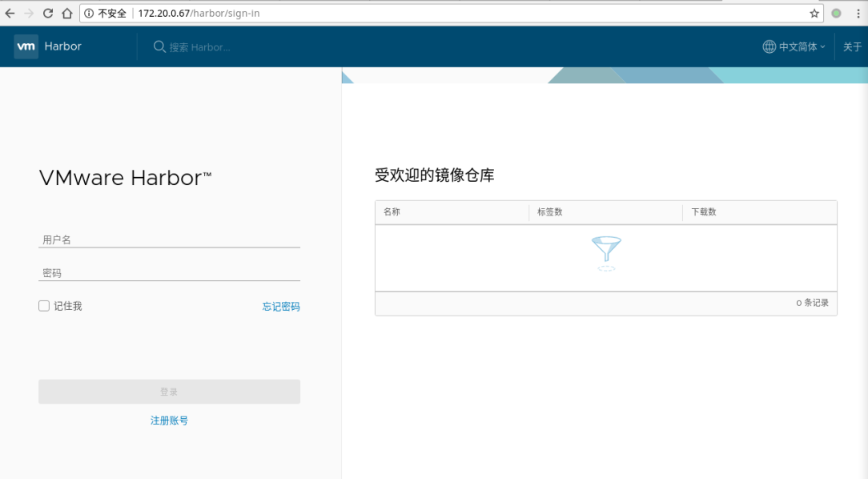Viewport: 868px width, 479px height.
Task: Focus the 密码 input field
Action: click(170, 273)
